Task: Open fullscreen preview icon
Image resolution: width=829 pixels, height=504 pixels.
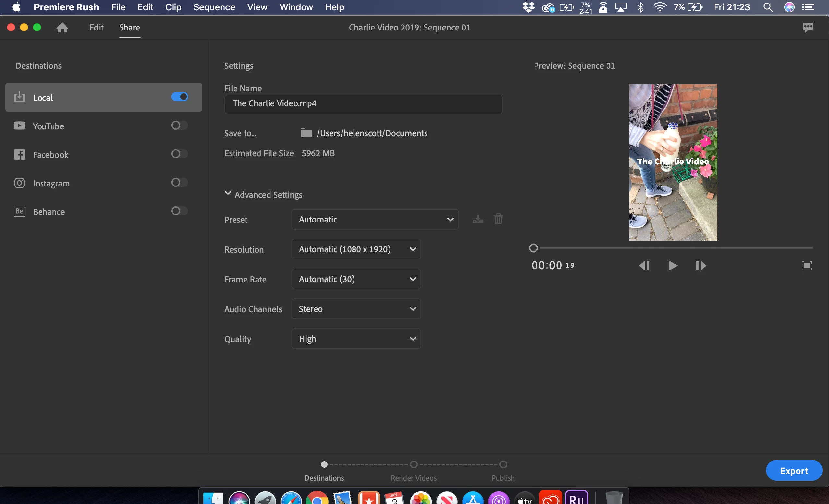Action: point(806,265)
